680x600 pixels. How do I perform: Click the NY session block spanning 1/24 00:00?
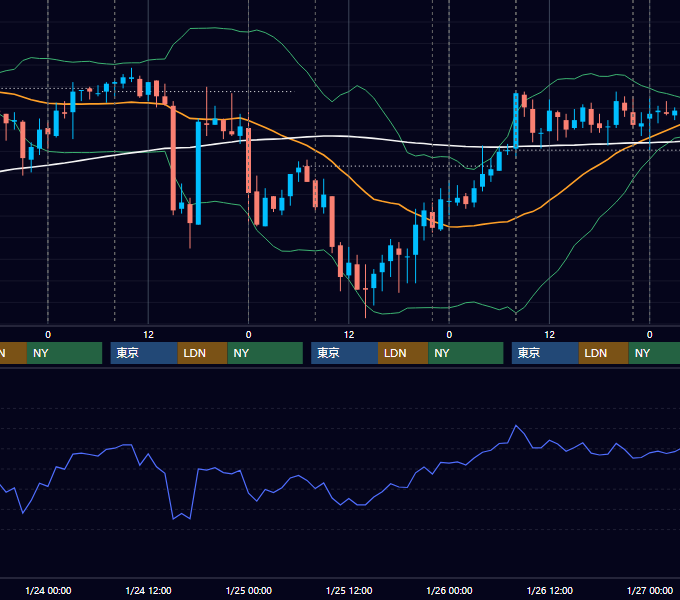point(64,353)
